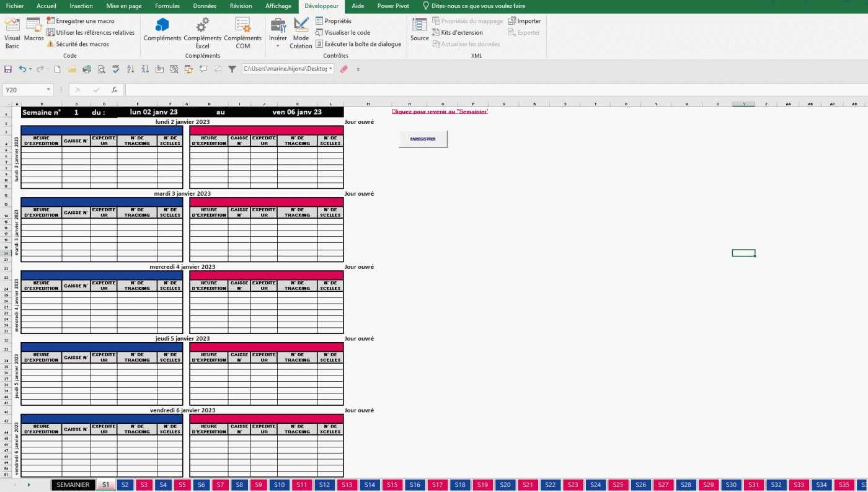Create a new blank workbook
The image size is (868, 492).
(x=58, y=69)
